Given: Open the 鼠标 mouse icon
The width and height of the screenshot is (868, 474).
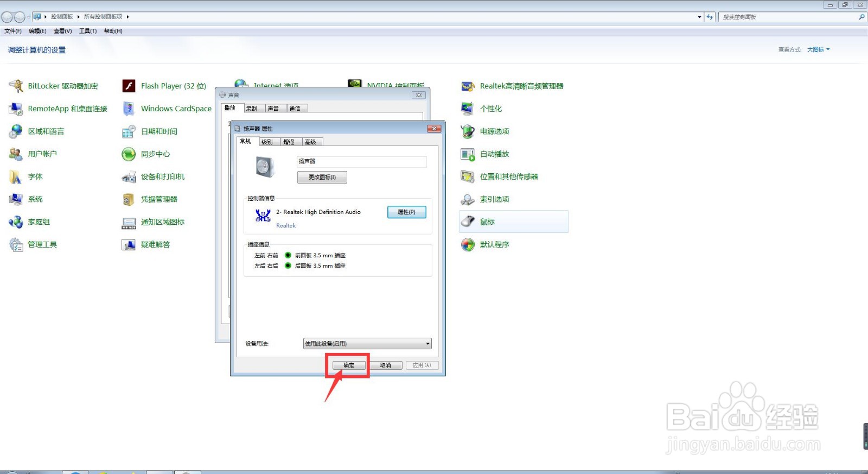Looking at the screenshot, I should pyautogui.click(x=468, y=222).
